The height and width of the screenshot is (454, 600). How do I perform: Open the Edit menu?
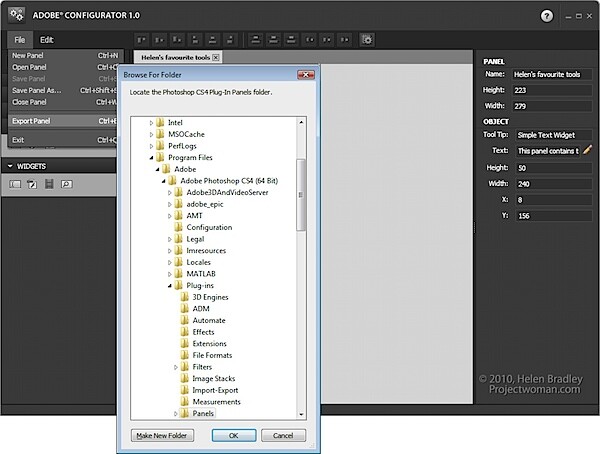(47, 40)
